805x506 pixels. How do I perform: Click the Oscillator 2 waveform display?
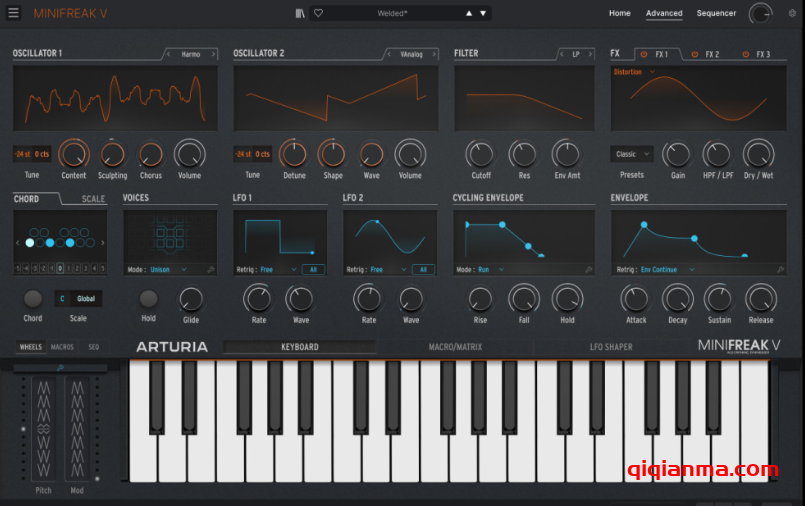(336, 98)
